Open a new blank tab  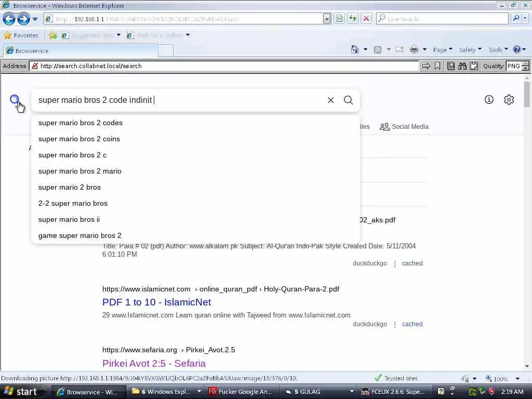tap(166, 51)
